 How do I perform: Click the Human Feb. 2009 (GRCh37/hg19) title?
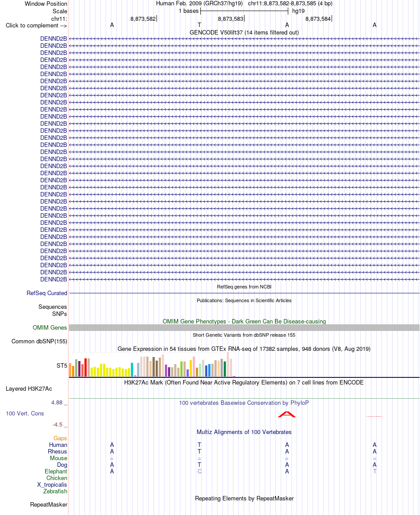click(199, 4)
